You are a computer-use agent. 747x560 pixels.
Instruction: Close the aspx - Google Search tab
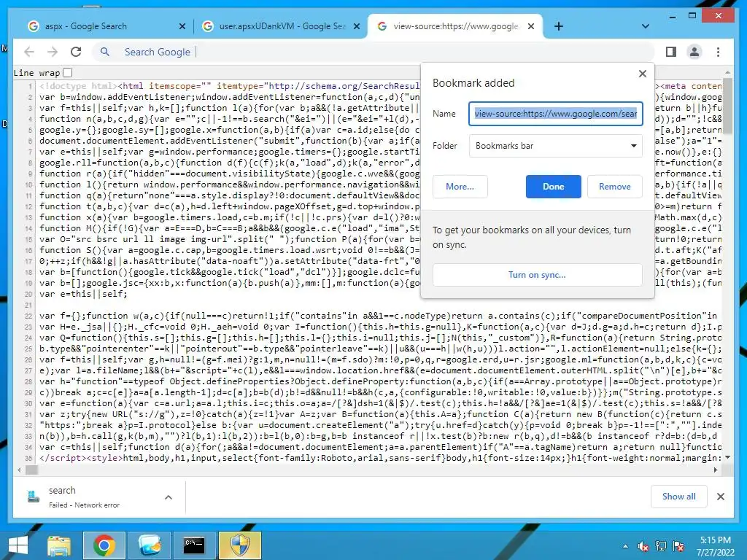click(182, 27)
